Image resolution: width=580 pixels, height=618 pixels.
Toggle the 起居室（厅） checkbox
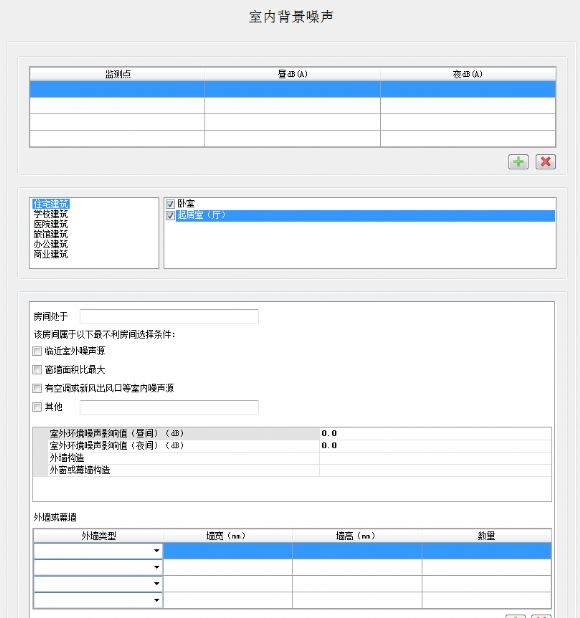tap(170, 216)
